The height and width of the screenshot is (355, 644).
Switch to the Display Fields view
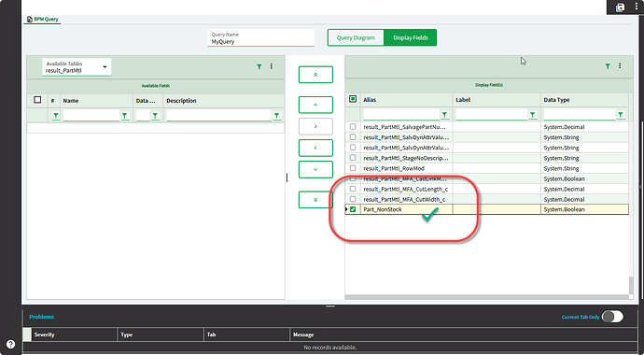tap(411, 37)
